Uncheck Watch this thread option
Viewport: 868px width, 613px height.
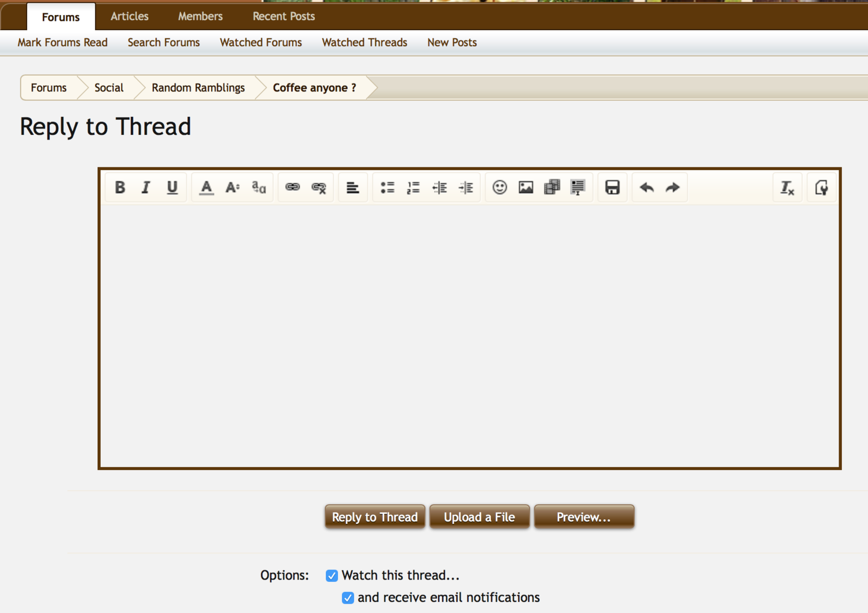332,575
